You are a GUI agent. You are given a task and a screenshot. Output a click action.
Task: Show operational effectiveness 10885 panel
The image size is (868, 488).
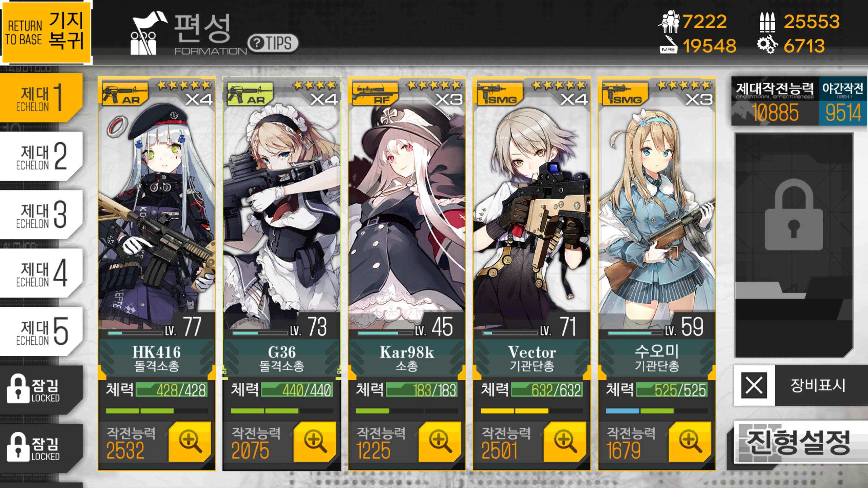pos(775,101)
